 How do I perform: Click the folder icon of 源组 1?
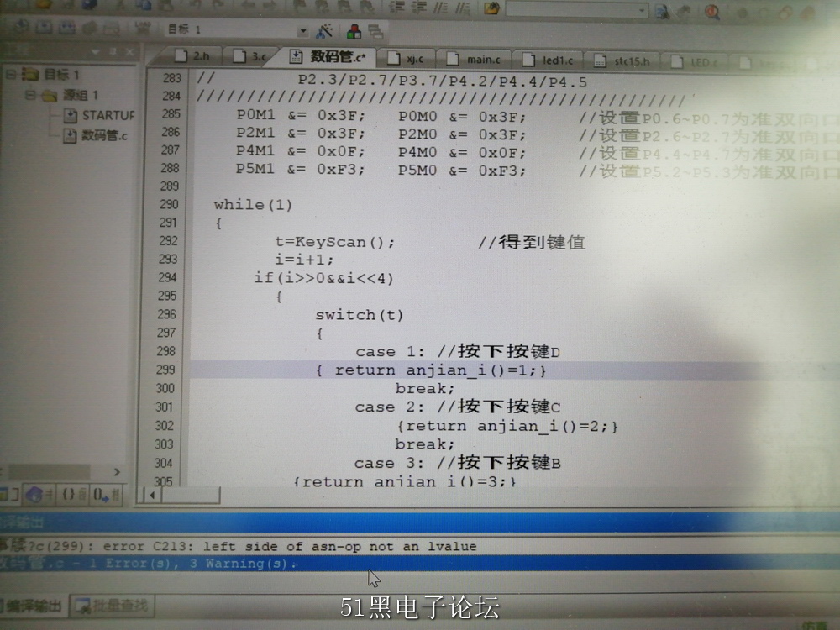pos(50,96)
